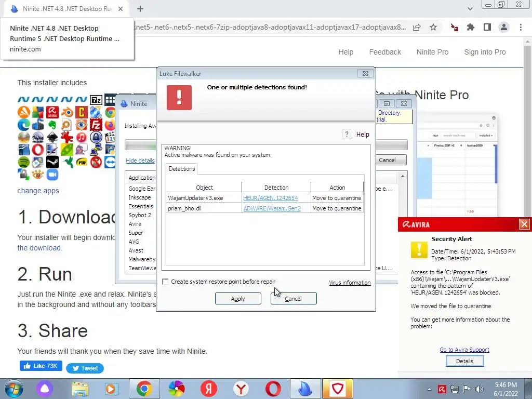Open Ninite Pro in the site header

tap(432, 52)
